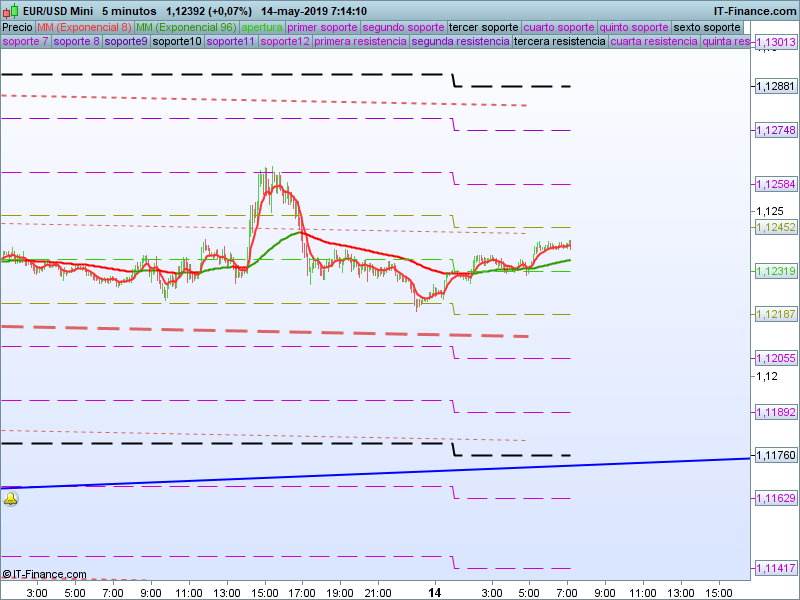Screen dimensions: 800x600
Task: Click the sexto soporte label
Action: 707,27
